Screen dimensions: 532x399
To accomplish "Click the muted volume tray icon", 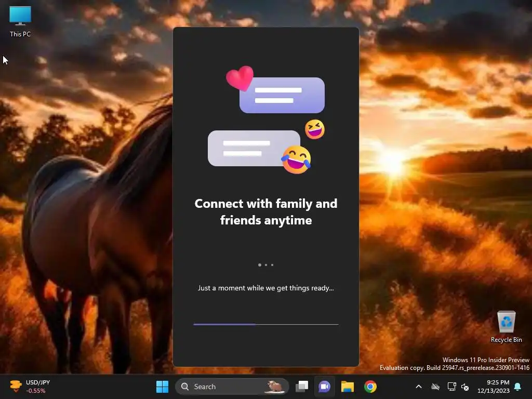I will pos(465,387).
